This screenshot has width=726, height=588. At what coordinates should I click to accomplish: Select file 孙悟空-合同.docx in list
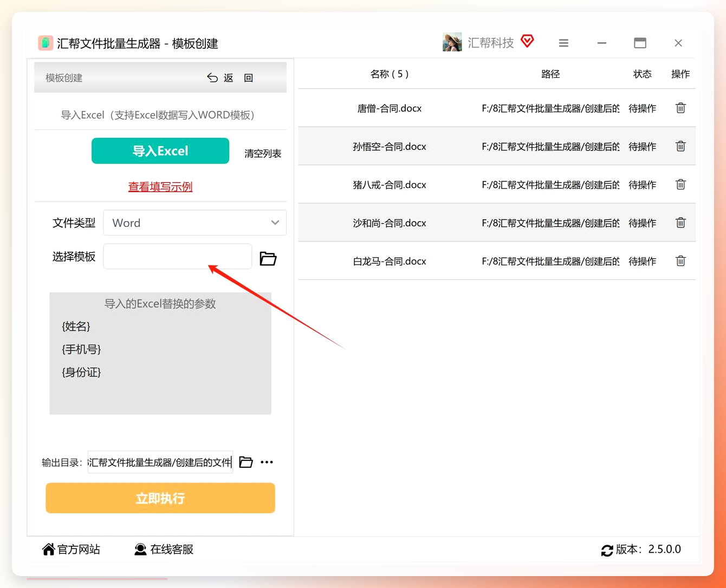point(389,146)
